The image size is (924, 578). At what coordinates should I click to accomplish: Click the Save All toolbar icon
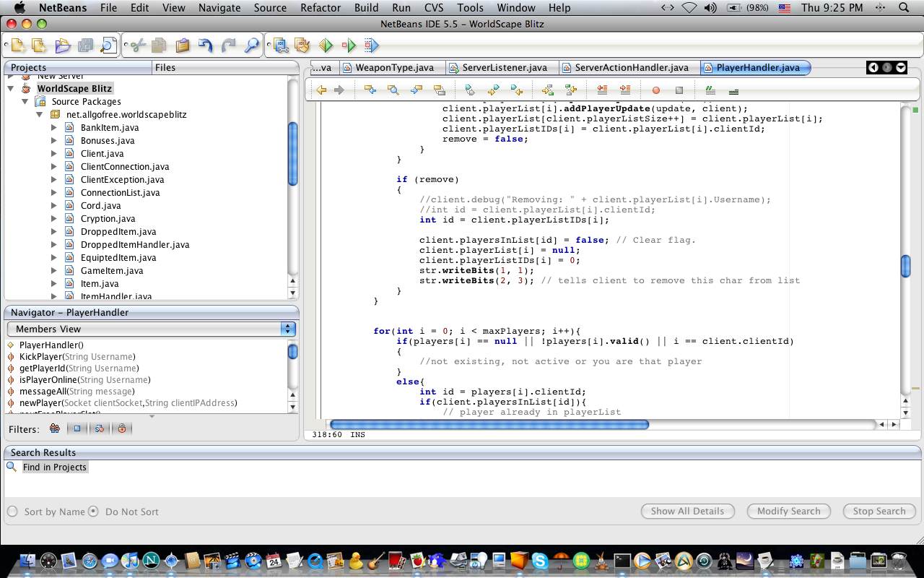85,46
